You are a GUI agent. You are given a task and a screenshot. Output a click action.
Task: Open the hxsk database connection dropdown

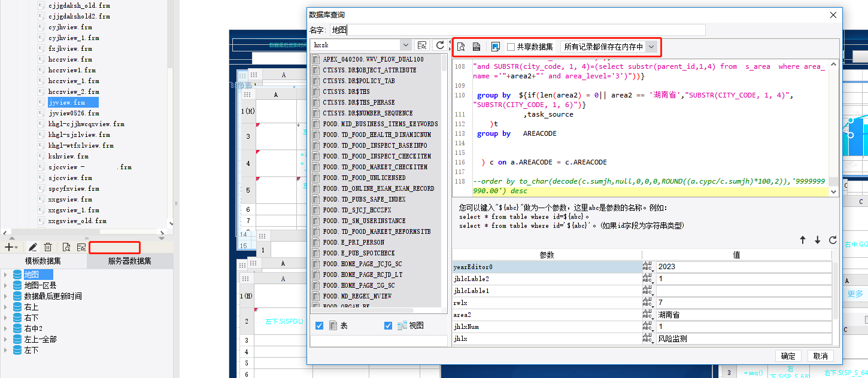click(405, 45)
